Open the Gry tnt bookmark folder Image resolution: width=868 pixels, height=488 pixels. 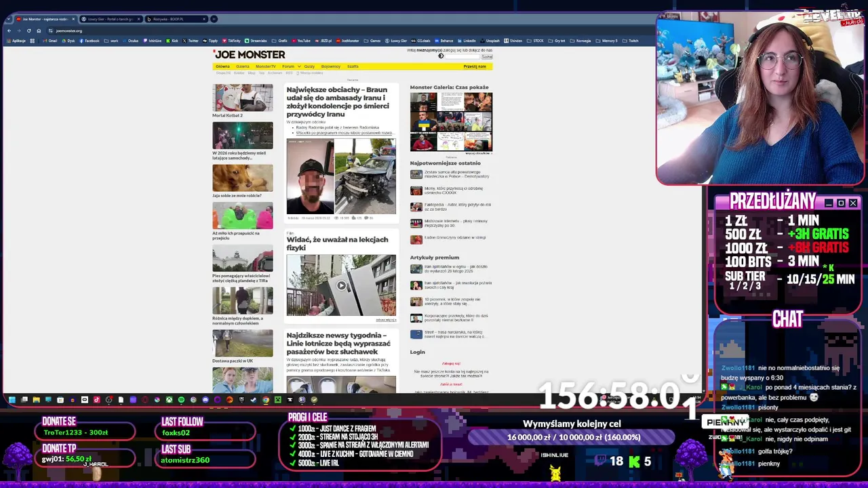556,41
